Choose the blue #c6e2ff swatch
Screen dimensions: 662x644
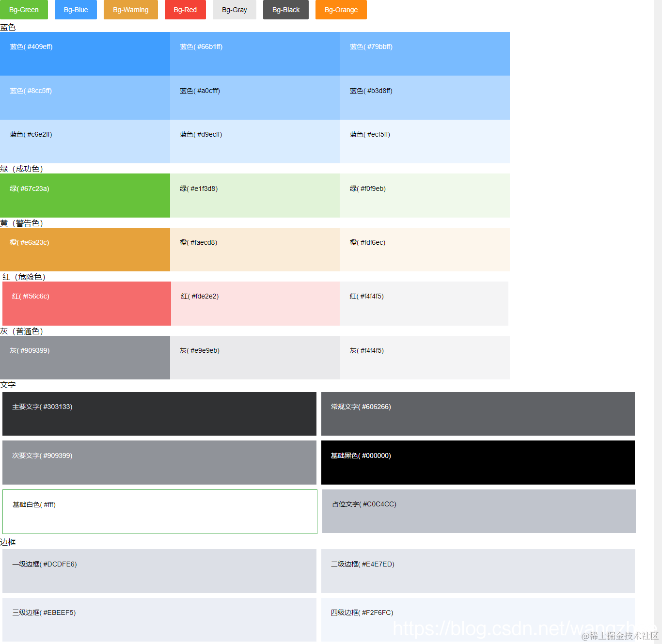[x=85, y=141]
